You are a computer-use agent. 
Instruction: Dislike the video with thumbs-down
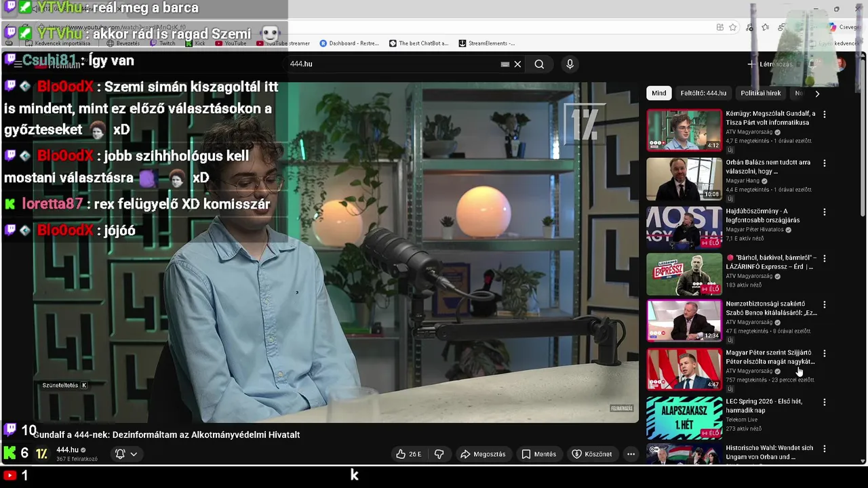click(439, 454)
